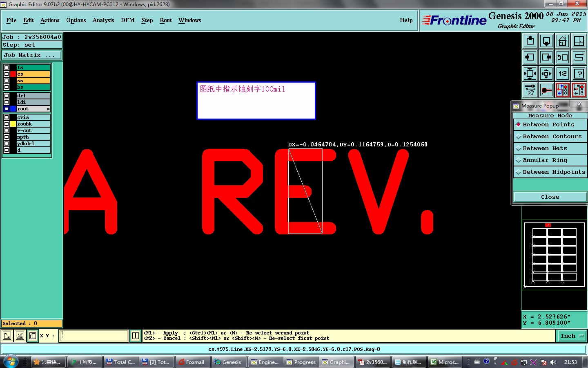The image size is (588, 368).
Task: Click the X Y coordinate input field
Action: [94, 336]
